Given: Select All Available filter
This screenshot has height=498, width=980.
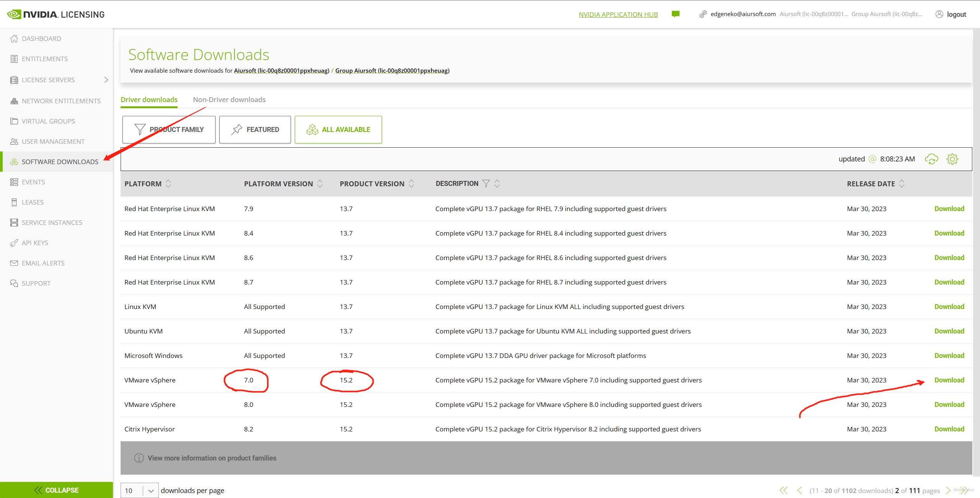Looking at the screenshot, I should click(x=338, y=130).
